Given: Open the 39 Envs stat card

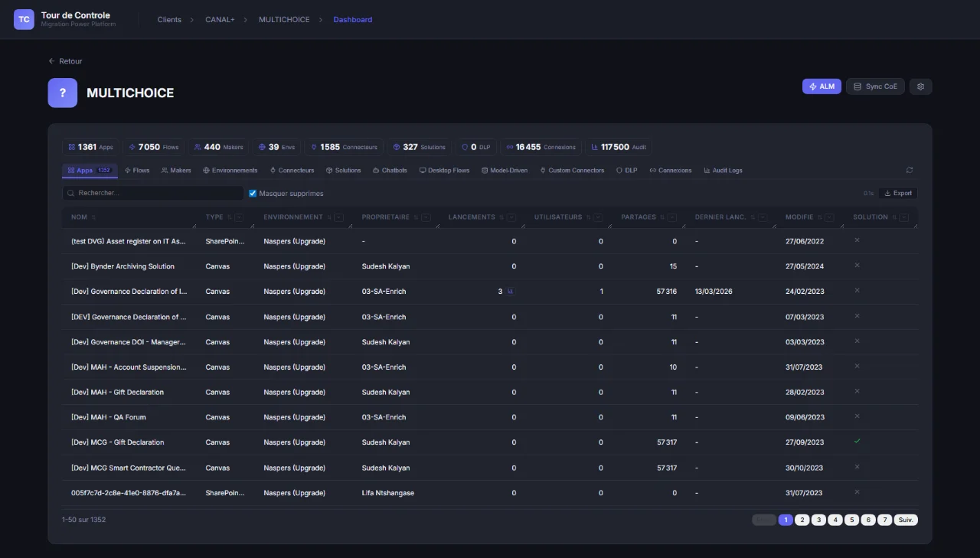Looking at the screenshot, I should click(276, 147).
